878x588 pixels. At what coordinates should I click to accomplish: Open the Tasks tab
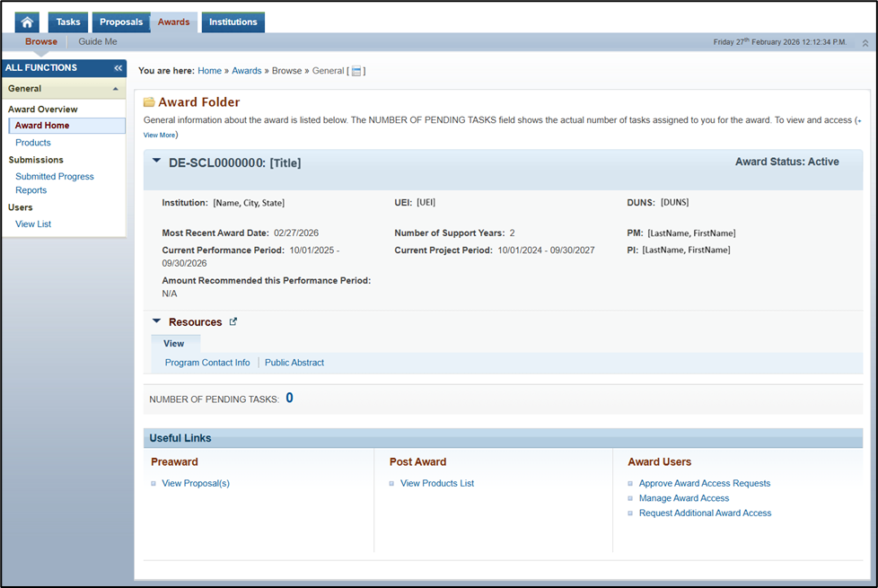point(67,22)
